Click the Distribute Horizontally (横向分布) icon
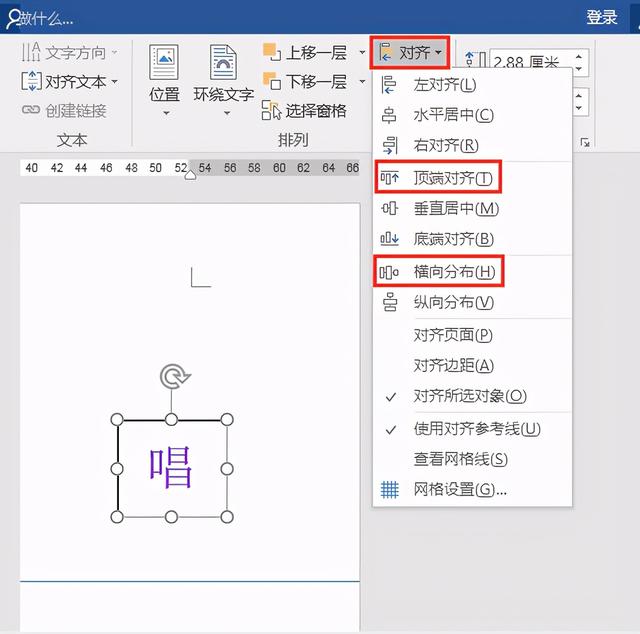Viewport: 640px width, 634px height. pyautogui.click(x=389, y=272)
